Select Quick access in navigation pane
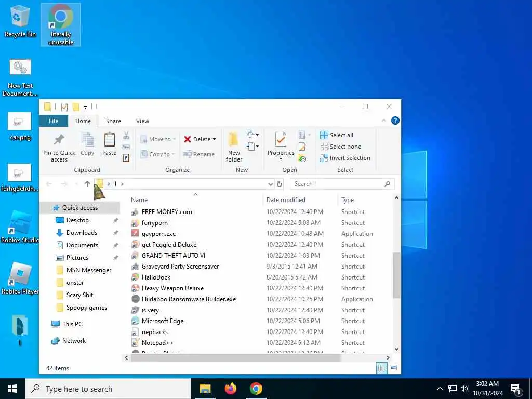 (x=79, y=208)
